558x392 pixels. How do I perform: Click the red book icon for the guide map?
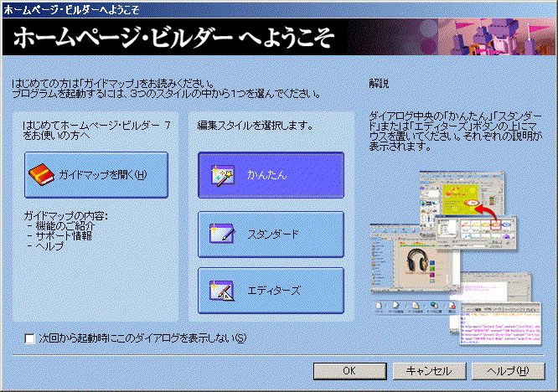(41, 174)
